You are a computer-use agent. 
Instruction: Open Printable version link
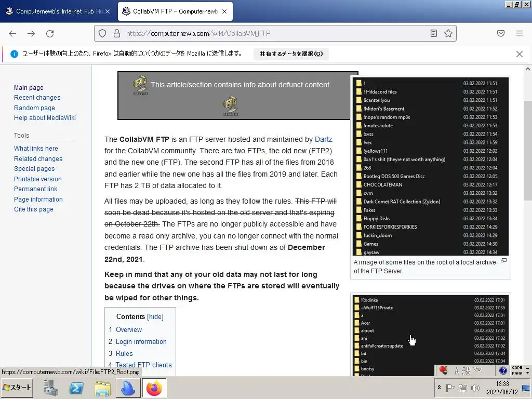[37, 179]
